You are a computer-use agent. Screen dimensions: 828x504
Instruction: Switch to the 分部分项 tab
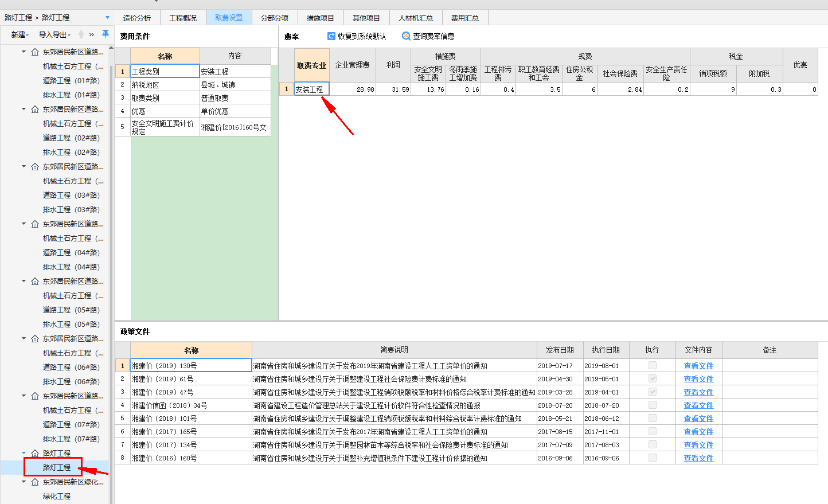(275, 18)
